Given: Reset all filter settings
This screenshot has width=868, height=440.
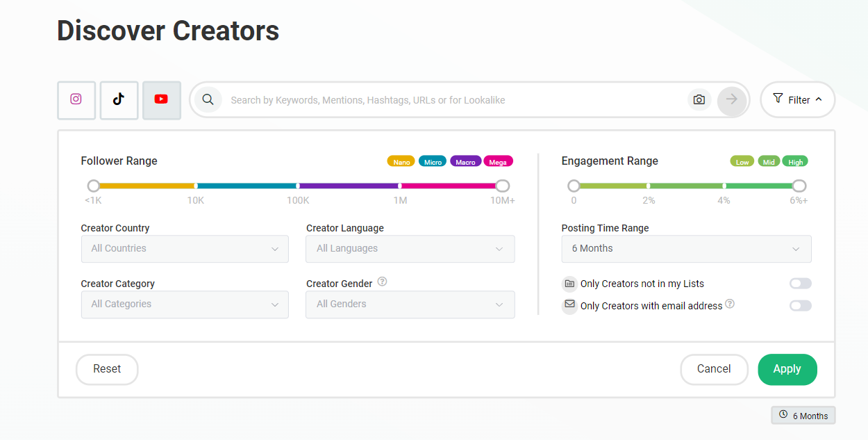Looking at the screenshot, I should (107, 369).
